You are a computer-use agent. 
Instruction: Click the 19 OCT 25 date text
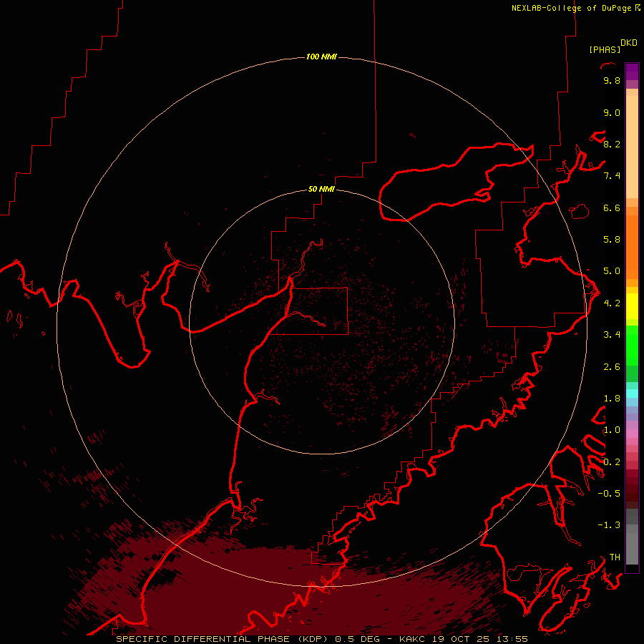462,639
